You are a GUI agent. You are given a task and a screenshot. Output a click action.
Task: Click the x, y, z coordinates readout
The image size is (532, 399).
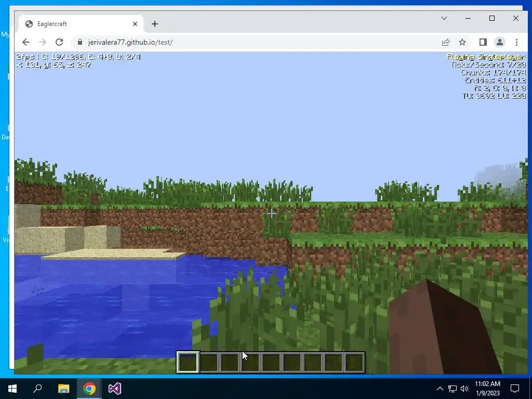coord(54,64)
